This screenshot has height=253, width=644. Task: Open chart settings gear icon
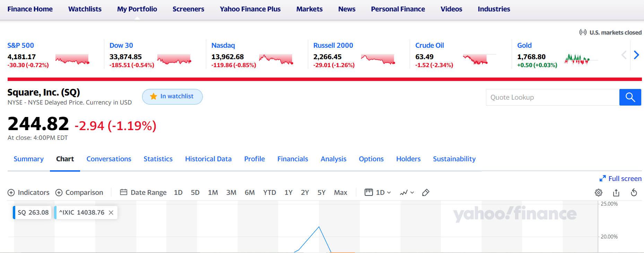click(x=599, y=192)
